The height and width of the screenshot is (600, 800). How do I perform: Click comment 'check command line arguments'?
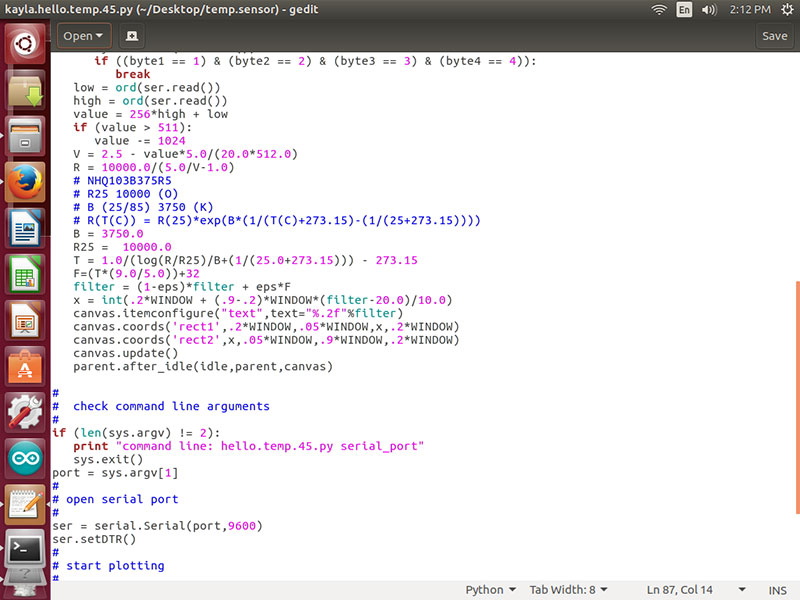(x=171, y=406)
